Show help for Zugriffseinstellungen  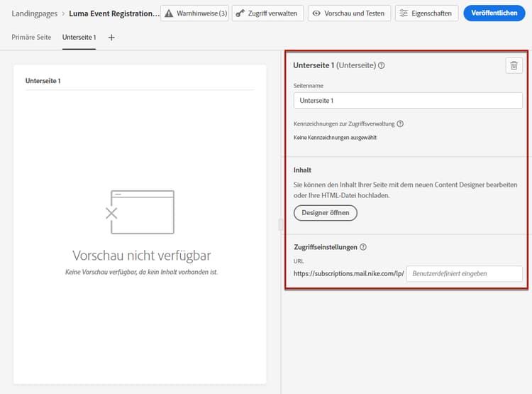coord(363,247)
